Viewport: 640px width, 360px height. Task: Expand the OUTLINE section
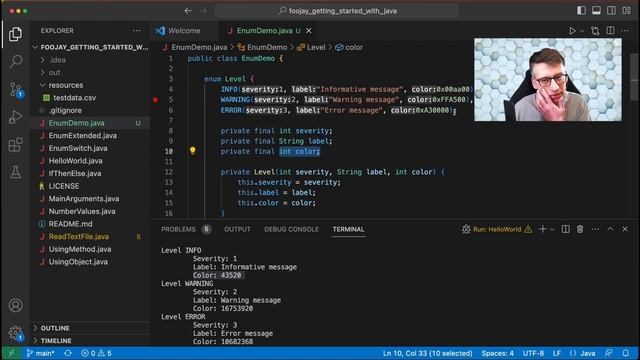[x=91, y=328]
